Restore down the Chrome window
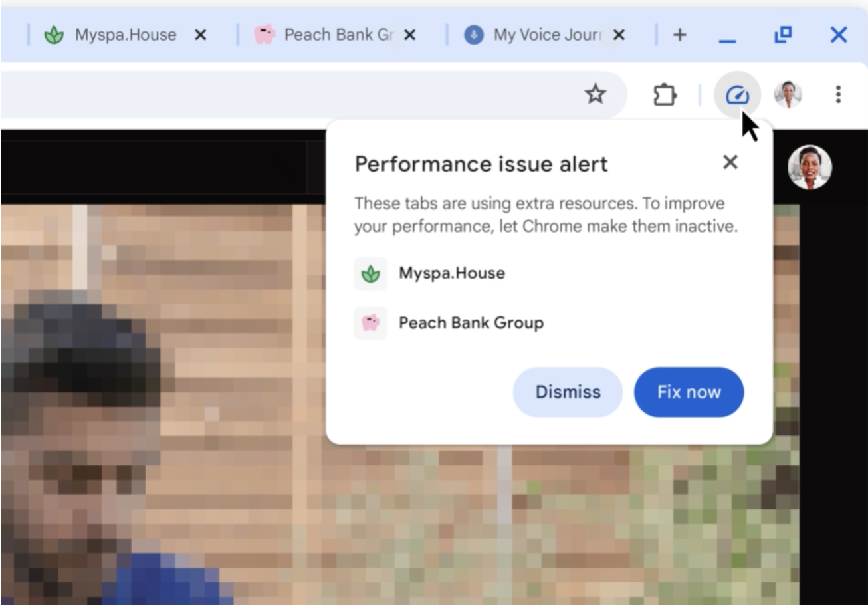This screenshot has height=605, width=868. coord(784,35)
